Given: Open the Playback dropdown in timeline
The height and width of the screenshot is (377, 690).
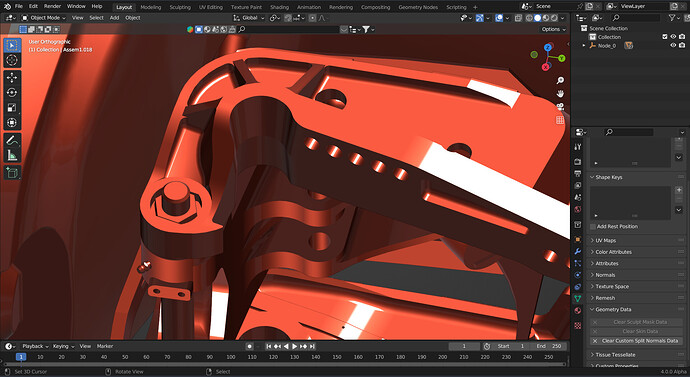Looking at the screenshot, I should point(35,347).
